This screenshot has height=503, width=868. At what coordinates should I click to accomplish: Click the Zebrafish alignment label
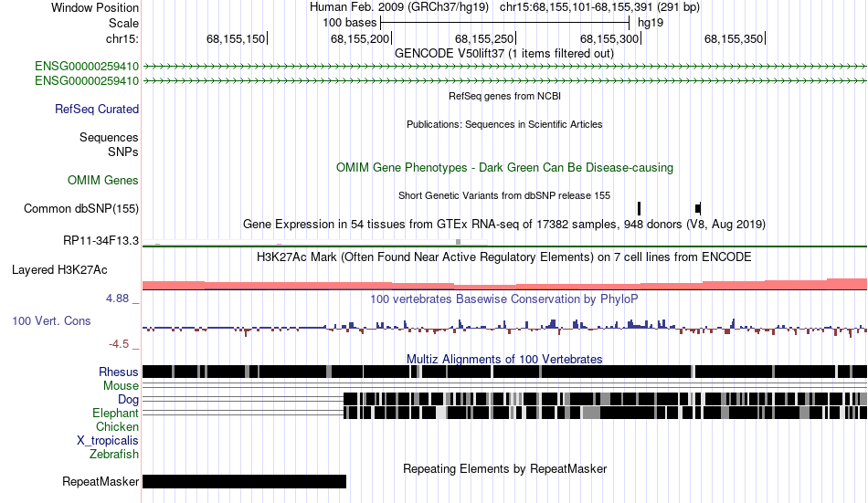(114, 455)
